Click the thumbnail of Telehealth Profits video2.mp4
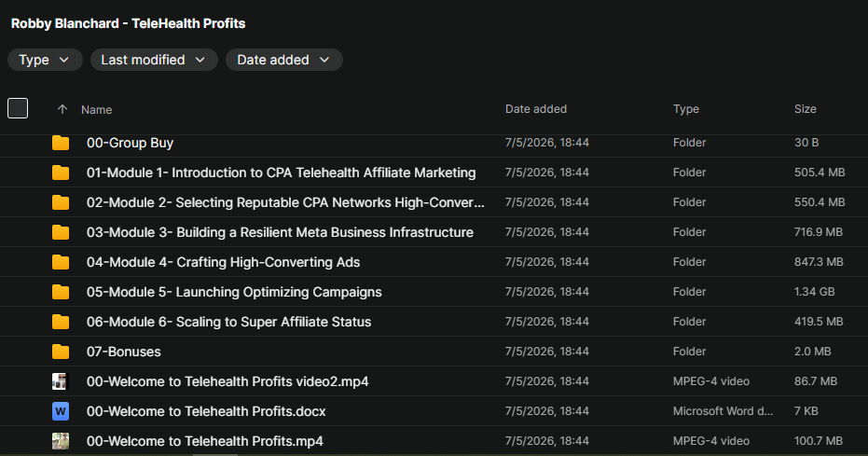 60,381
